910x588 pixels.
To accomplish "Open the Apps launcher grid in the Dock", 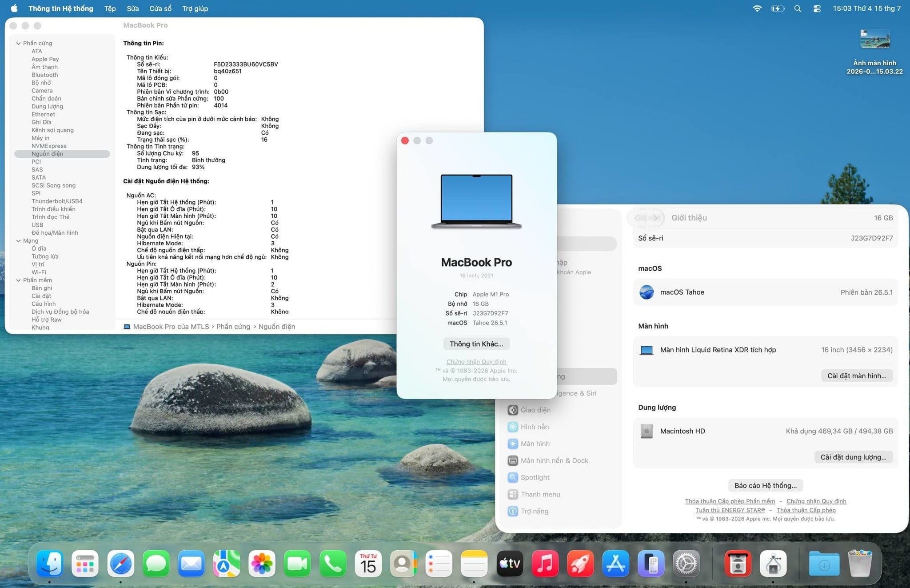I will click(85, 564).
